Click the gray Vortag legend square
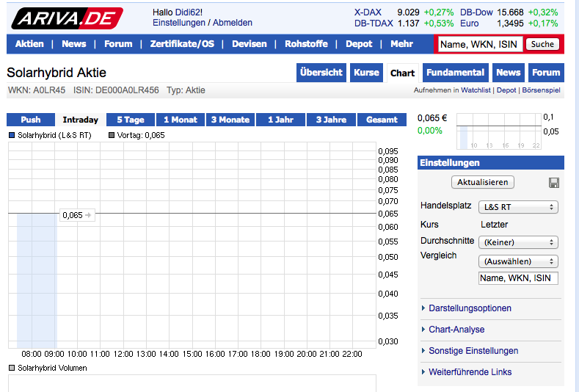The image size is (579, 392). (x=111, y=135)
